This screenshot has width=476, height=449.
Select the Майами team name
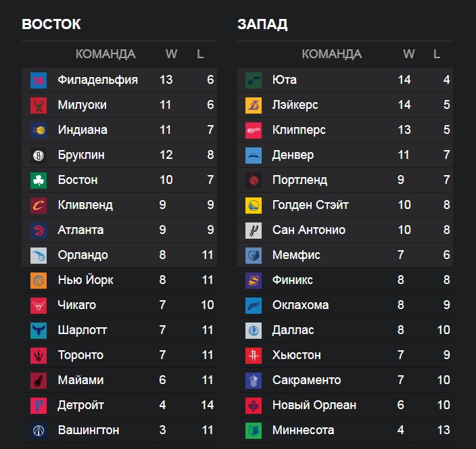point(80,380)
